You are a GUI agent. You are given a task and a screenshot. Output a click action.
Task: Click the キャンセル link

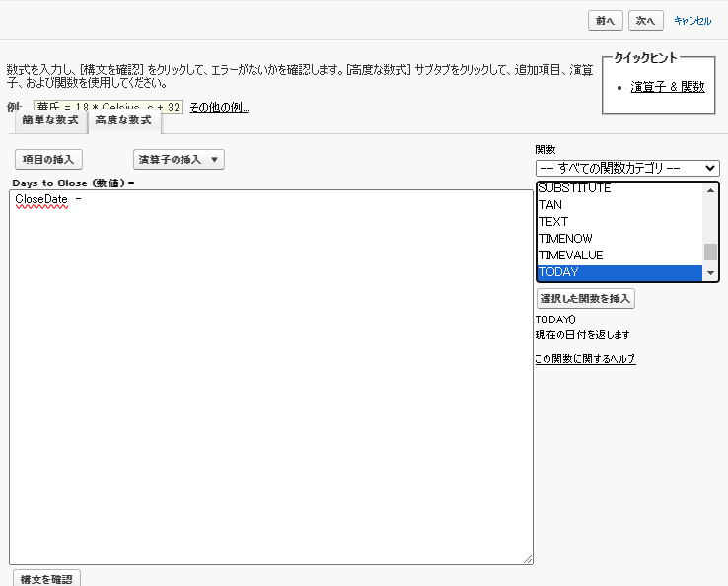point(692,21)
